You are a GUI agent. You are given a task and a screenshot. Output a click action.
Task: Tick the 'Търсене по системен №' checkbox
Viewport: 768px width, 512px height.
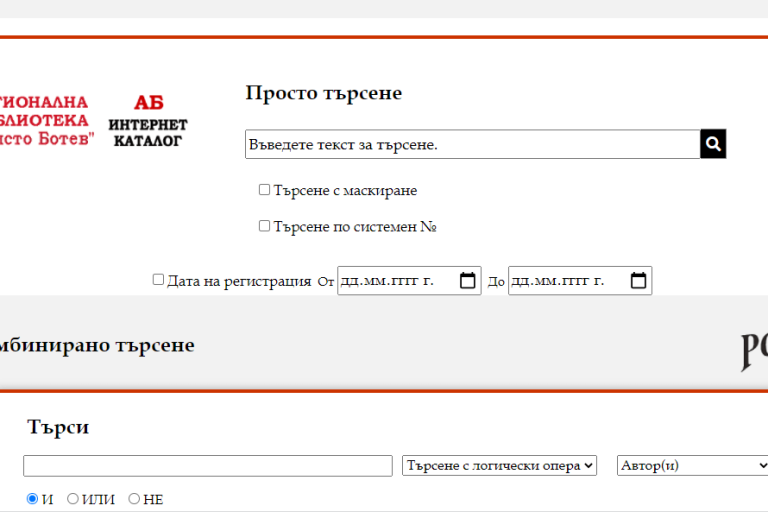(x=265, y=226)
